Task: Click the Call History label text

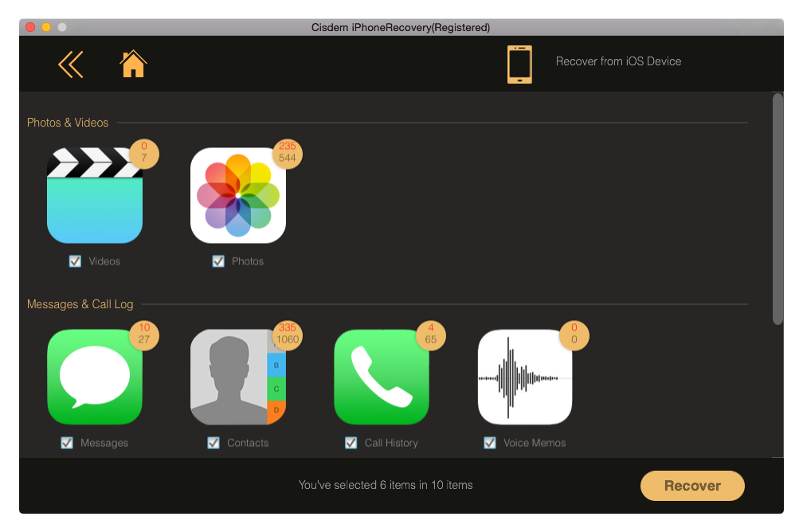Action: pyautogui.click(x=391, y=443)
